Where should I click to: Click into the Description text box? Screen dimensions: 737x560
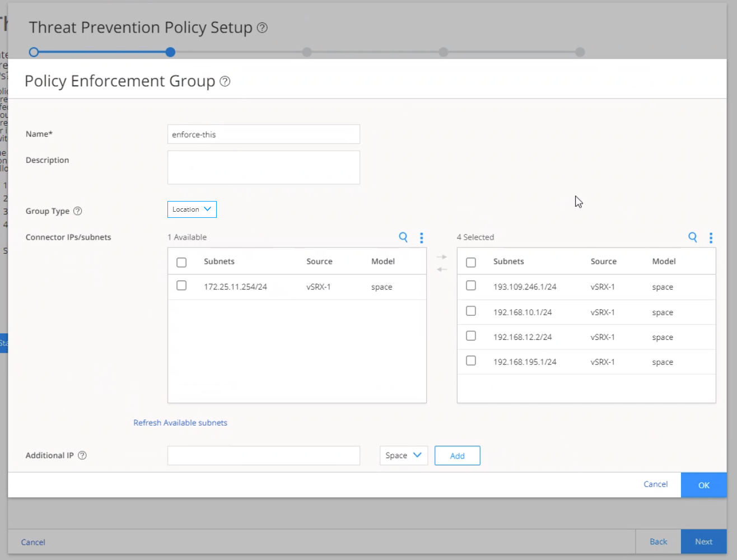(263, 167)
